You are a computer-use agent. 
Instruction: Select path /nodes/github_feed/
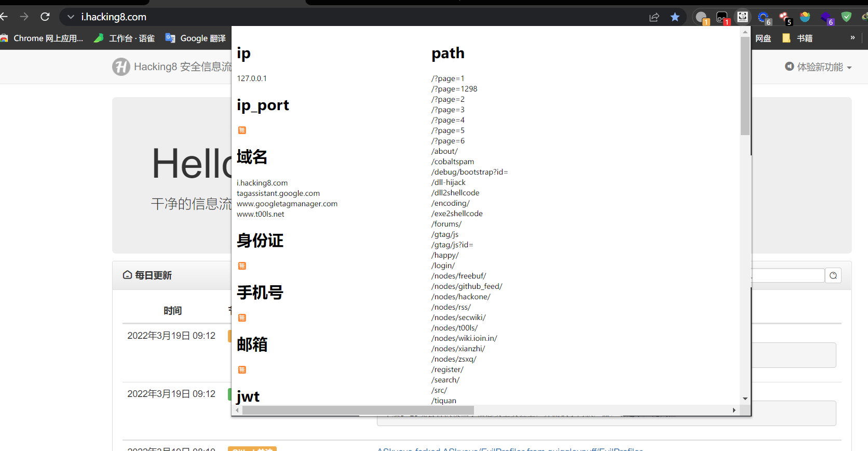(467, 286)
